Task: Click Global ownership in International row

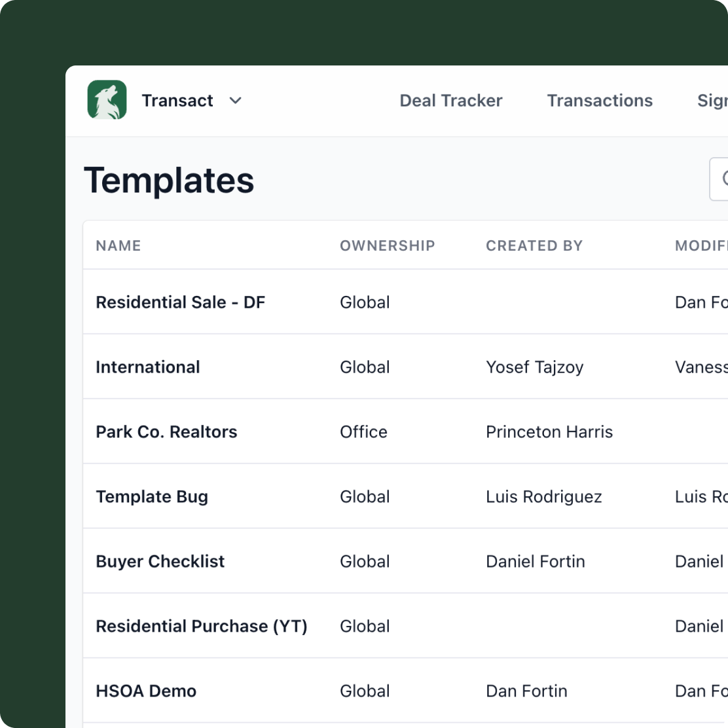Action: [x=365, y=367]
